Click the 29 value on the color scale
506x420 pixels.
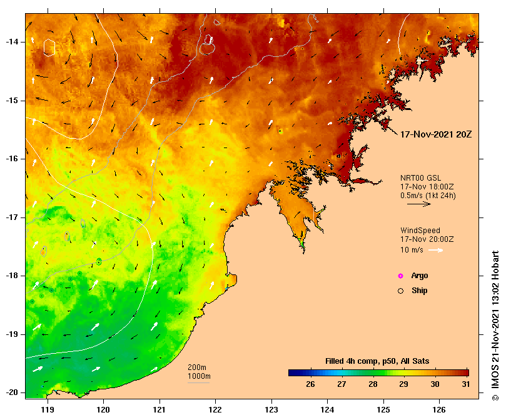pos(403,384)
